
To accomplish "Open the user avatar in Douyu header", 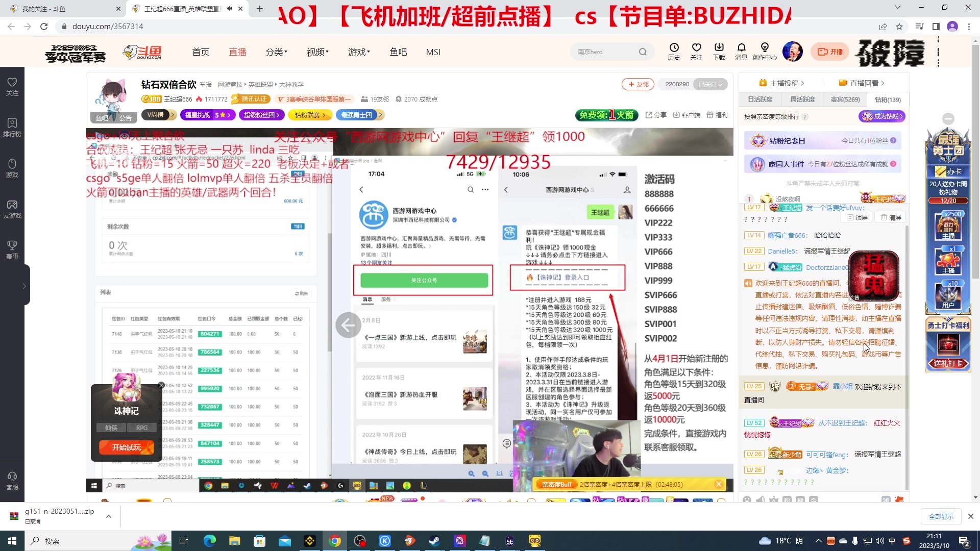I will point(792,52).
